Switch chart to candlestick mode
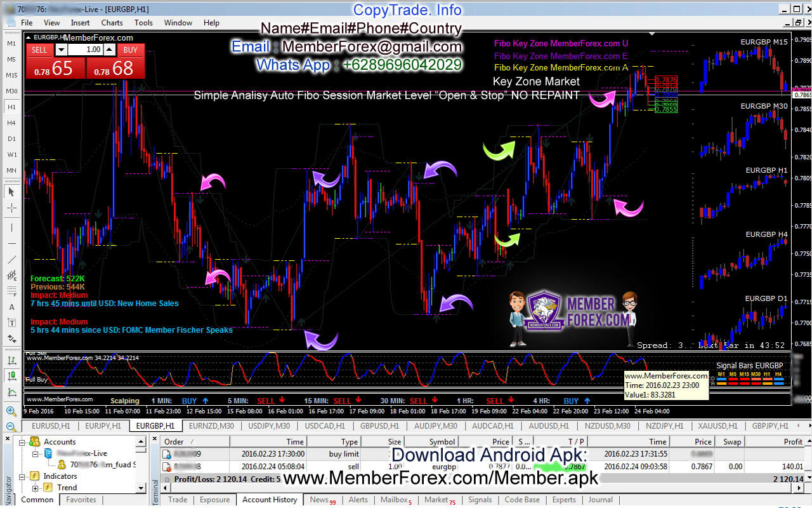812x508 pixels. (x=11, y=376)
